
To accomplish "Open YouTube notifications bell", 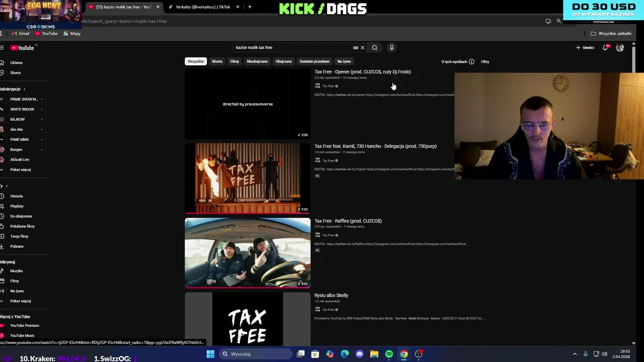I will click(605, 48).
